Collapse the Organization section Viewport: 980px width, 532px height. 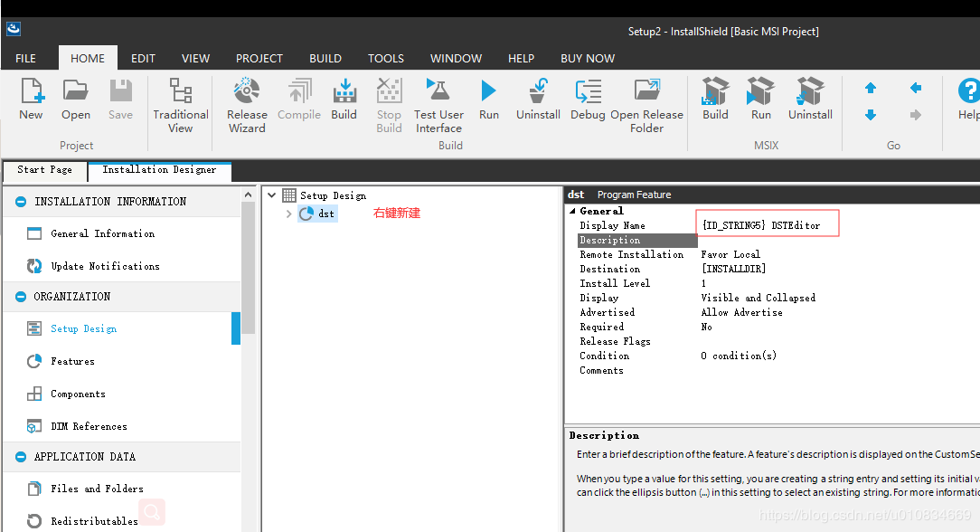(21, 297)
